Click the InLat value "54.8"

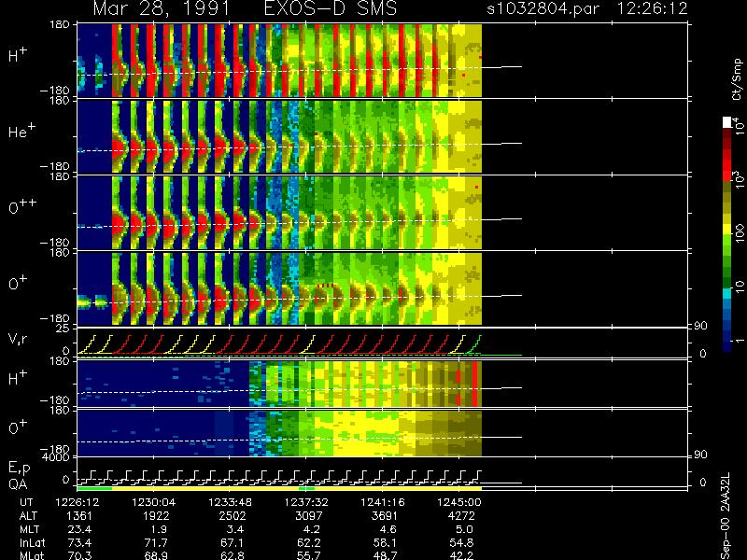tap(461, 542)
